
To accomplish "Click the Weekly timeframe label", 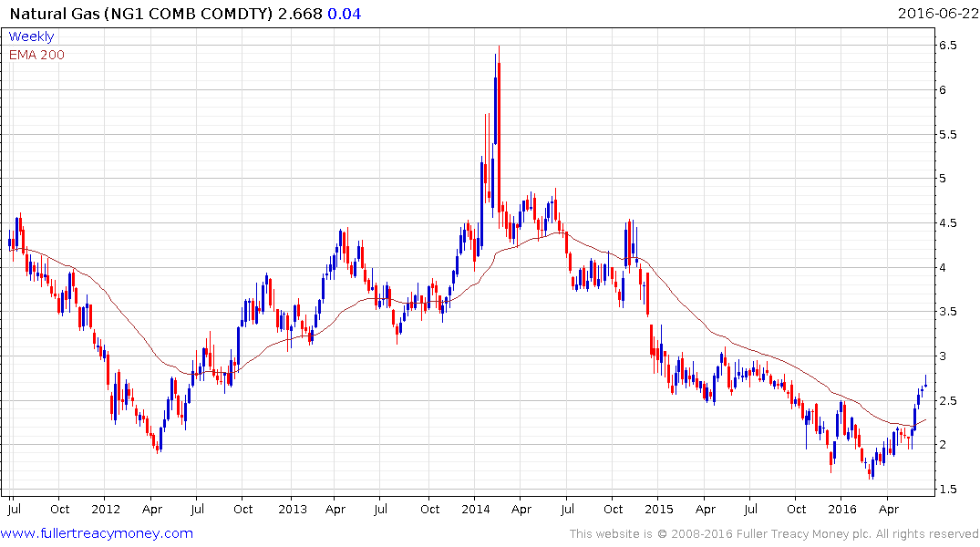I will tap(31, 36).
